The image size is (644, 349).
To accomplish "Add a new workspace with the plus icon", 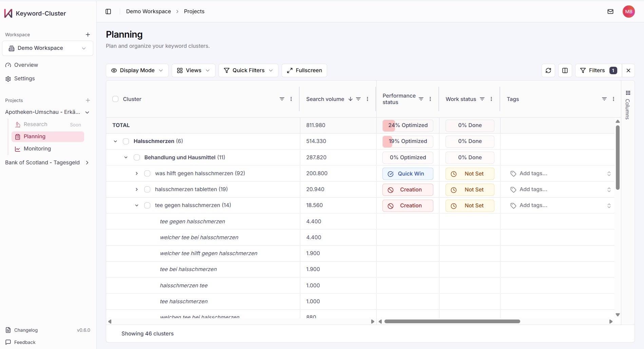I will point(88,35).
